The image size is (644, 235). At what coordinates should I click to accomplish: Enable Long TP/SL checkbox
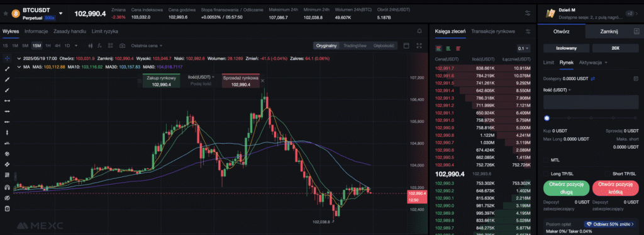pos(546,174)
